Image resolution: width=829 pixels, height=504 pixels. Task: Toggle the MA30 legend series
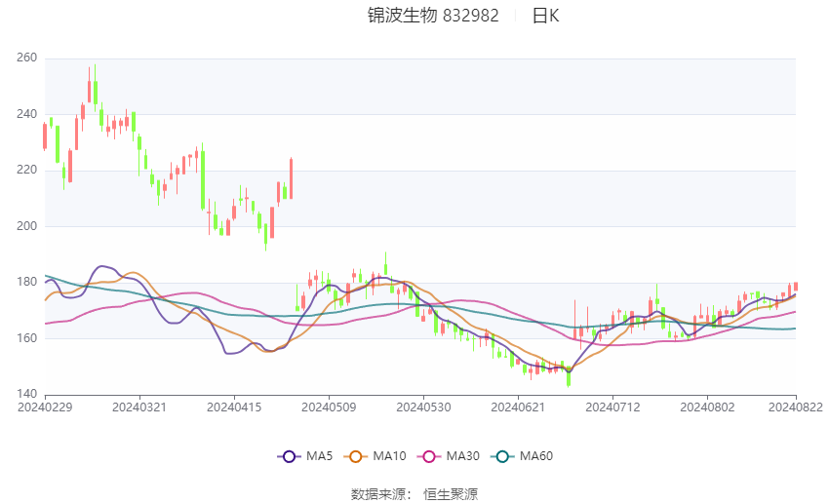tap(449, 456)
